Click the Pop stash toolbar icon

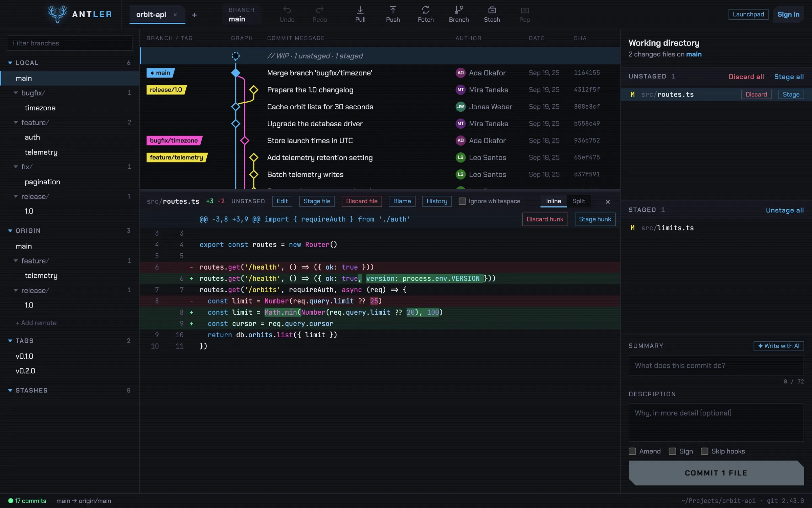point(524,14)
